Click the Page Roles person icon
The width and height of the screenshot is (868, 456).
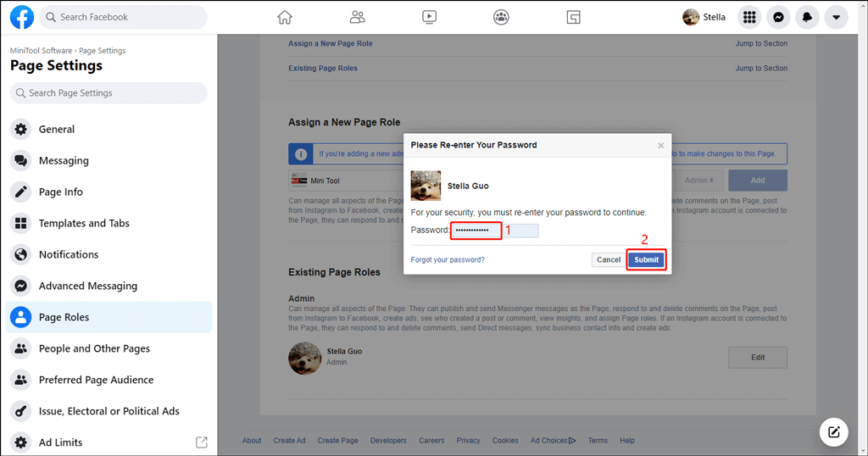click(20, 317)
